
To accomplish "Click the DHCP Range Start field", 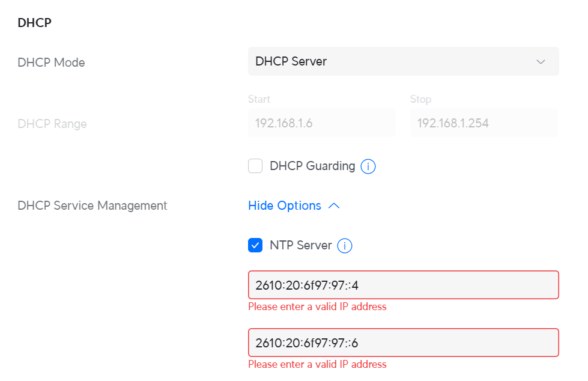I will click(321, 123).
